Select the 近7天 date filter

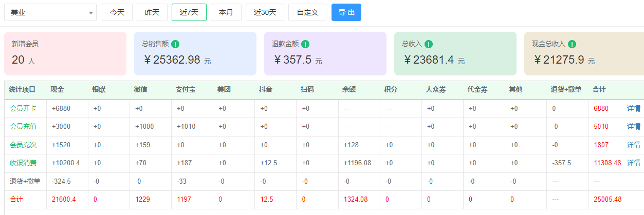pos(189,12)
